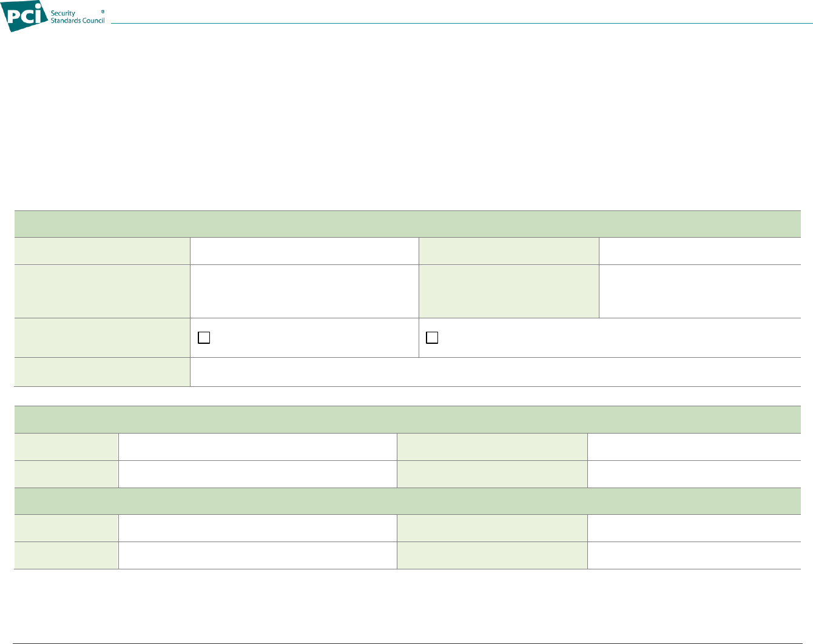Screen dimensions: 813x644
Task: Click the bottom row's left white field
Action: (x=257, y=555)
